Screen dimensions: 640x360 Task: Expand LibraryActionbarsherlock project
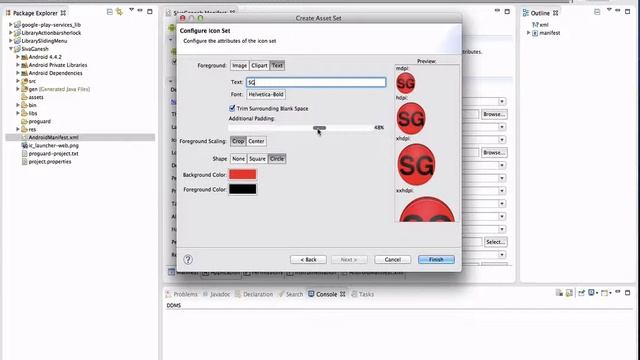tap(11, 33)
